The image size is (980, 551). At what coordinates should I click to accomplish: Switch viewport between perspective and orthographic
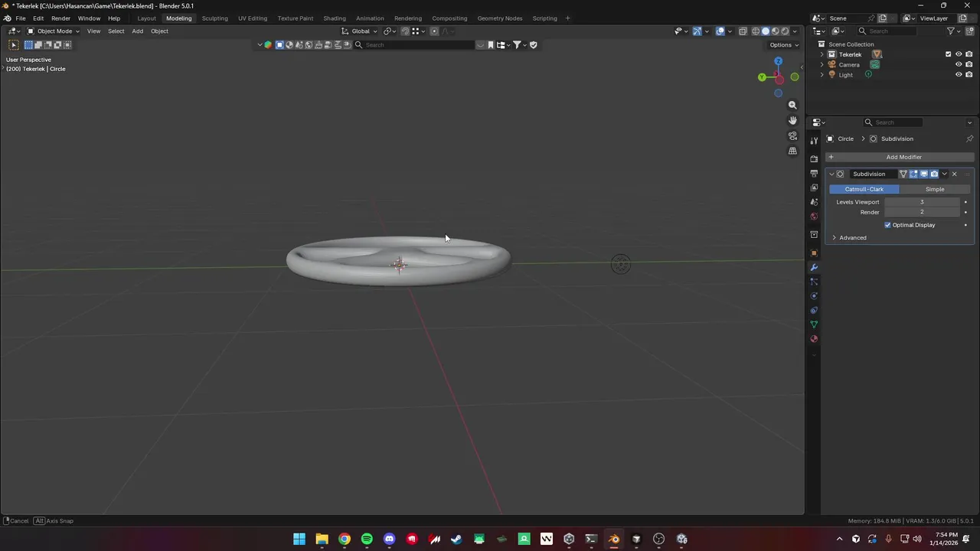pyautogui.click(x=792, y=151)
